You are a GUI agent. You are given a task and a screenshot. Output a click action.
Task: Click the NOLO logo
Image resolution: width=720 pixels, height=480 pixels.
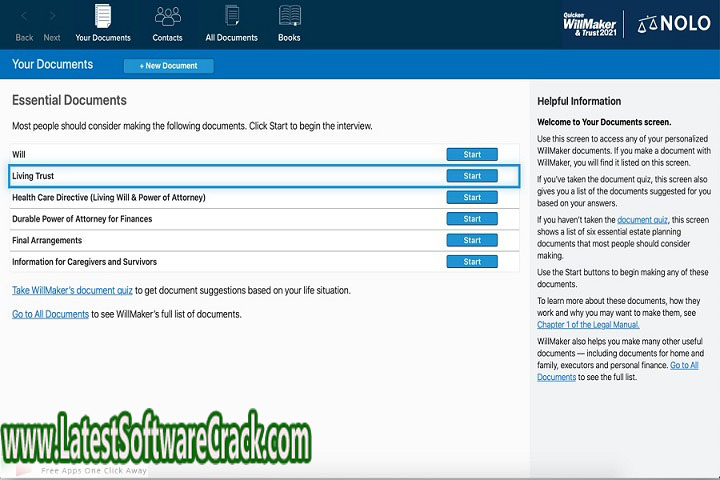(674, 23)
